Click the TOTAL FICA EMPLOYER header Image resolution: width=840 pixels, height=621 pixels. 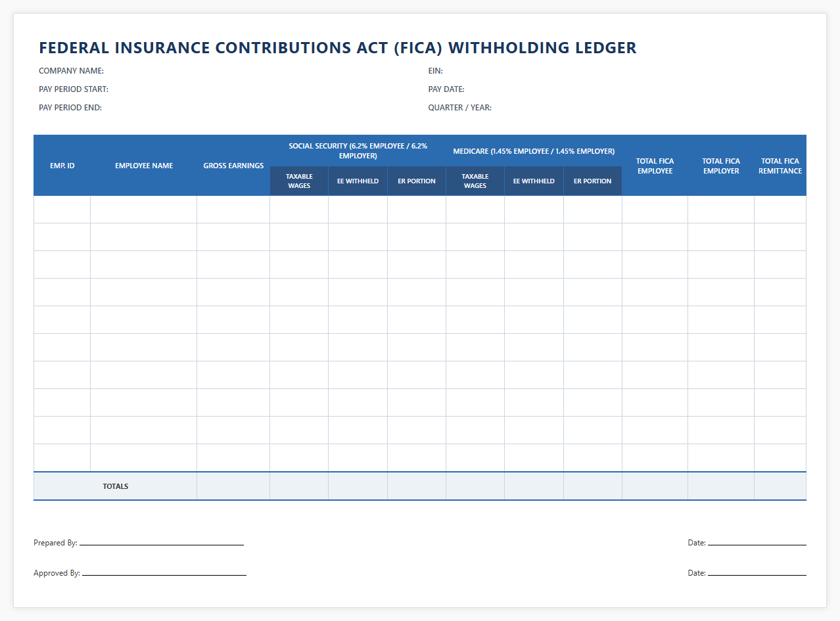(721, 166)
